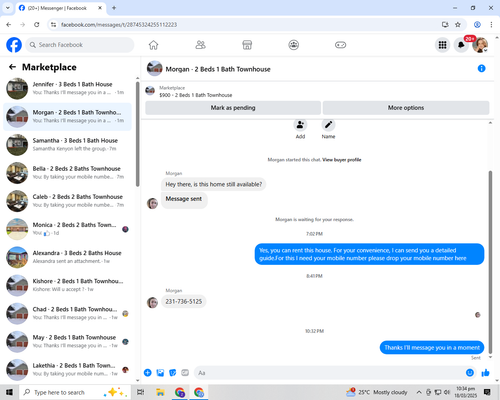Open the notifications bell
Image resolution: width=500 pixels, height=400 pixels.
461,45
